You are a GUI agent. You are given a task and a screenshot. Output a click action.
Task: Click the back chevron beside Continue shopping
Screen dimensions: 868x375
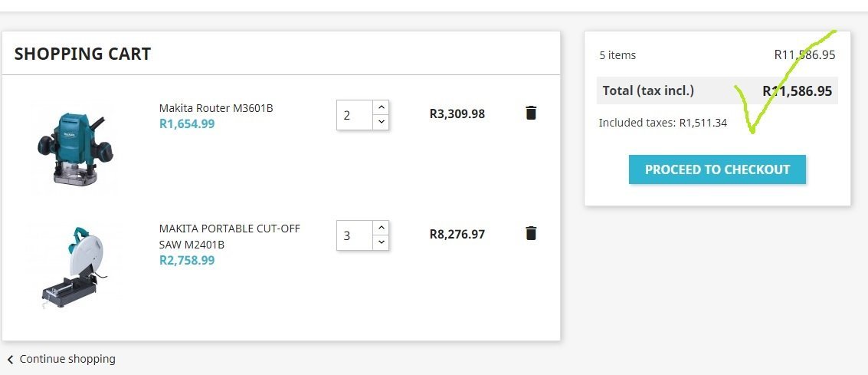pyautogui.click(x=10, y=360)
